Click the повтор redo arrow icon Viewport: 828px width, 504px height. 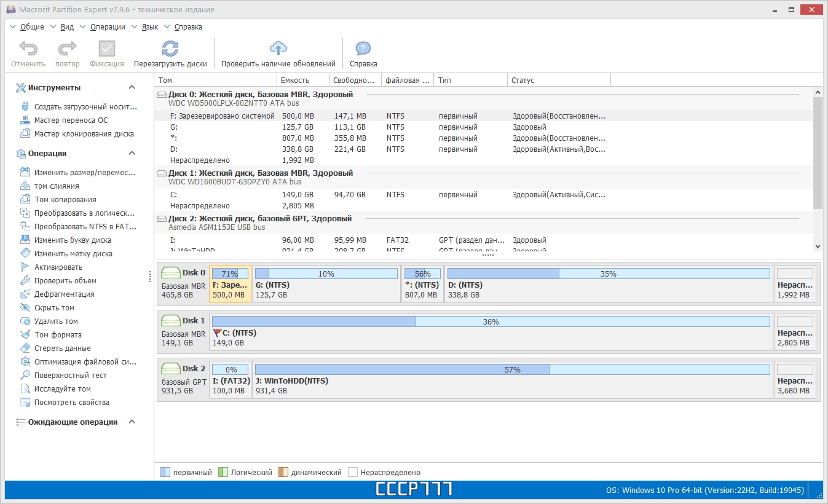pos(67,49)
